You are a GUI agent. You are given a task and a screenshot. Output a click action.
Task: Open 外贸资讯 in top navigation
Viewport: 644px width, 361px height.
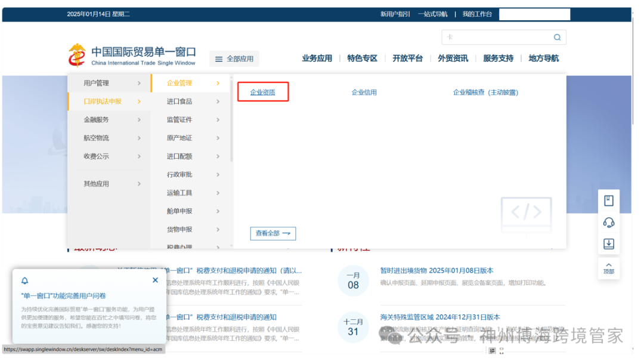[453, 58]
